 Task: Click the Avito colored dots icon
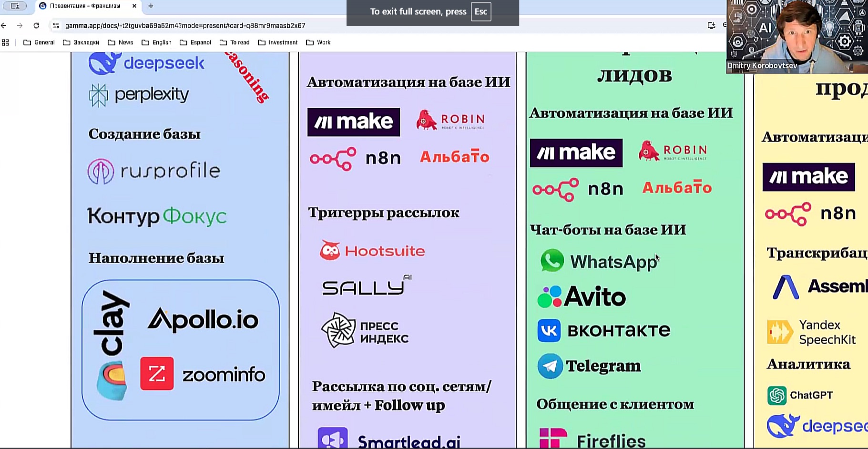click(x=550, y=296)
